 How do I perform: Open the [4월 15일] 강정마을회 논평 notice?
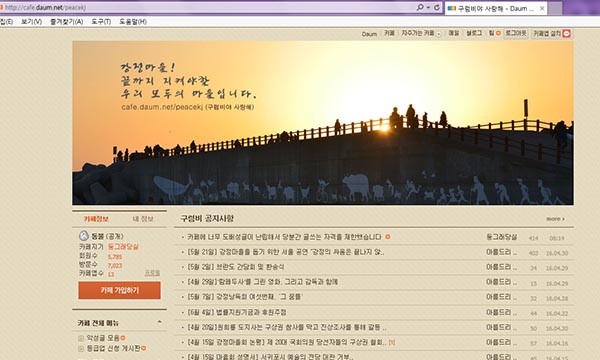point(287,342)
